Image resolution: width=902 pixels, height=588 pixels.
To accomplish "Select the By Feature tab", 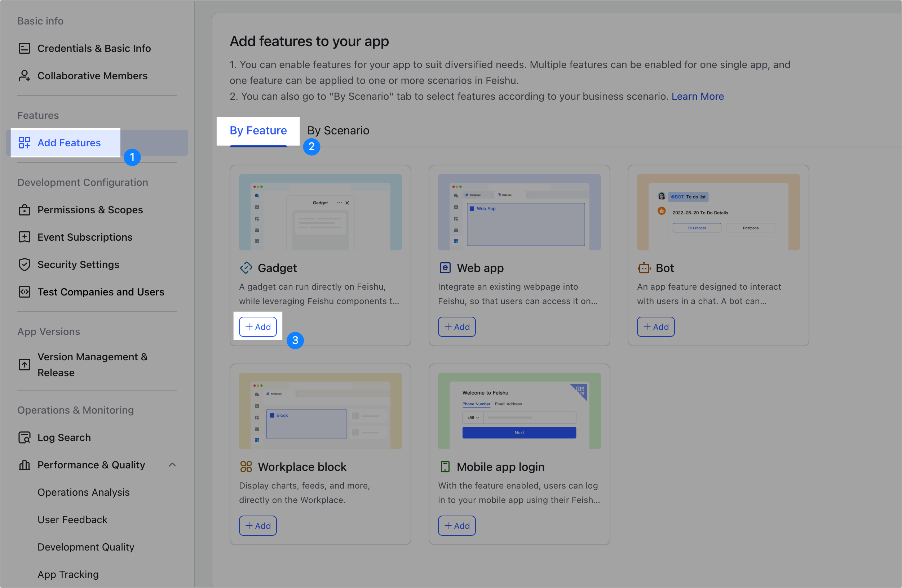I will coord(258,131).
